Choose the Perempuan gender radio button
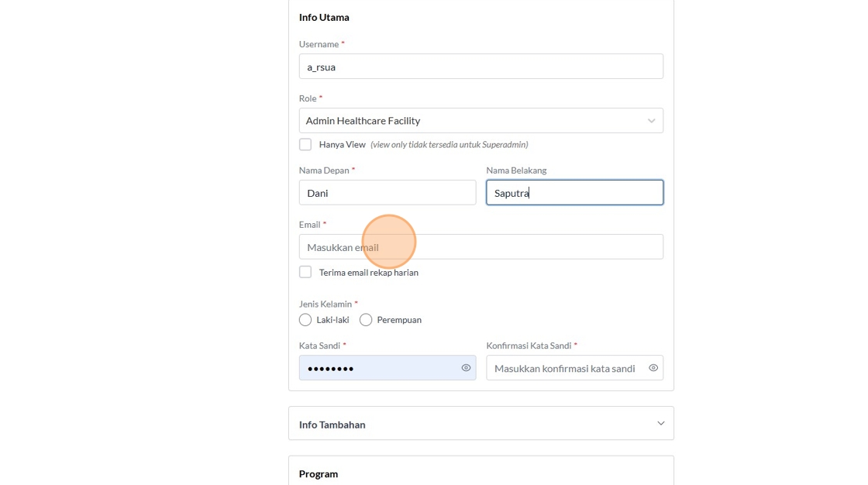This screenshot has height=485, width=868. (366, 320)
